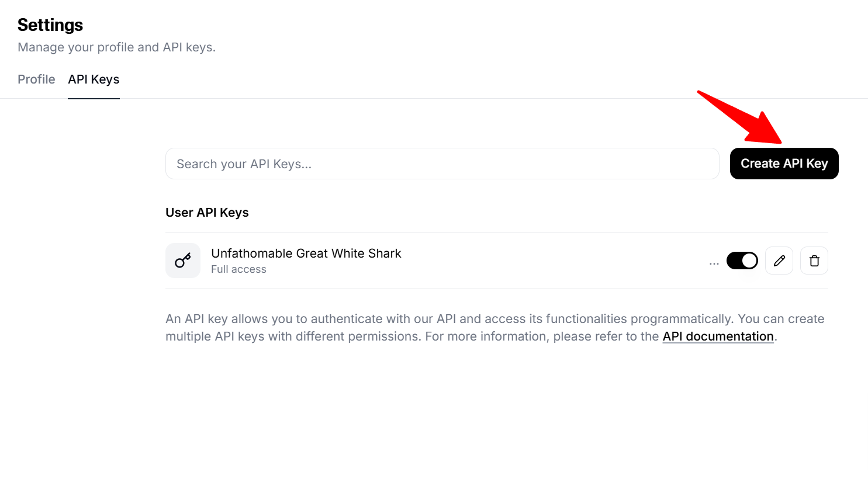This screenshot has height=493, width=868.
Task: Open the pencil edit icon for the API key
Action: (779, 261)
